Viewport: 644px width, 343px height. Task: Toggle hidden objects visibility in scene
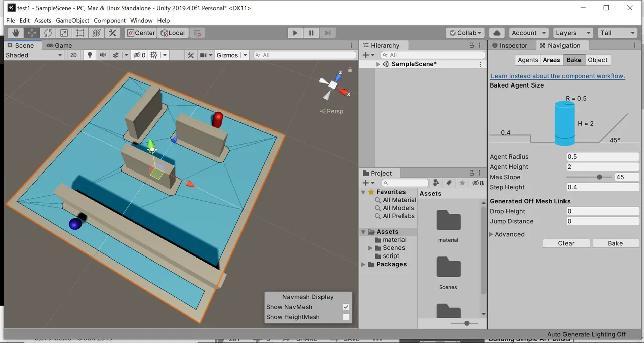click(x=139, y=55)
